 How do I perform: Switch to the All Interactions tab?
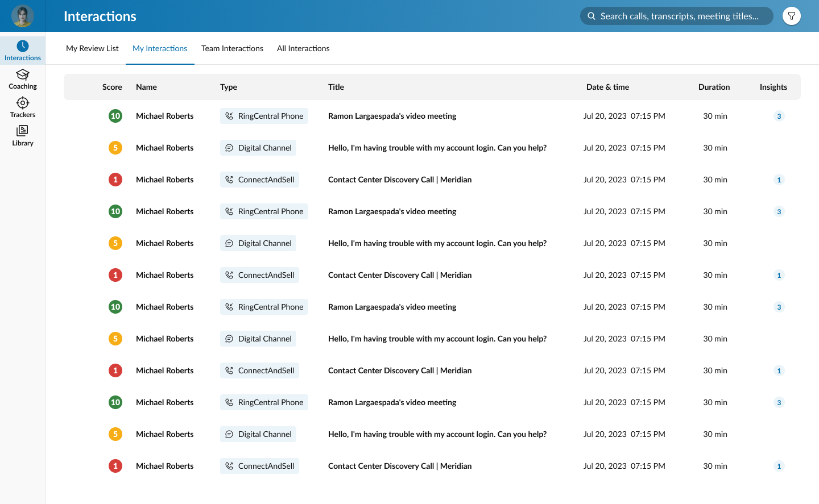point(303,48)
